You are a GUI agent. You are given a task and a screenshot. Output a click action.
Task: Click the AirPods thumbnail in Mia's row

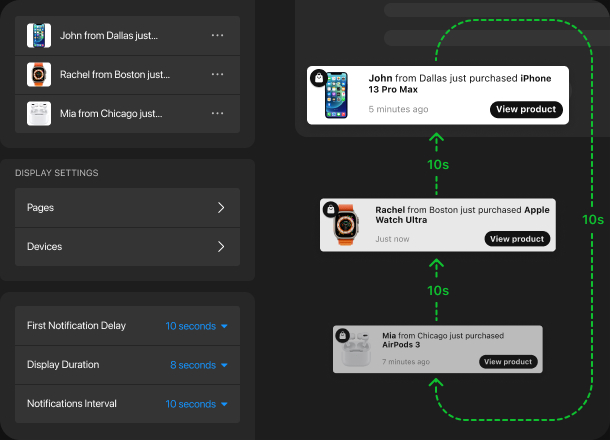pos(39,113)
